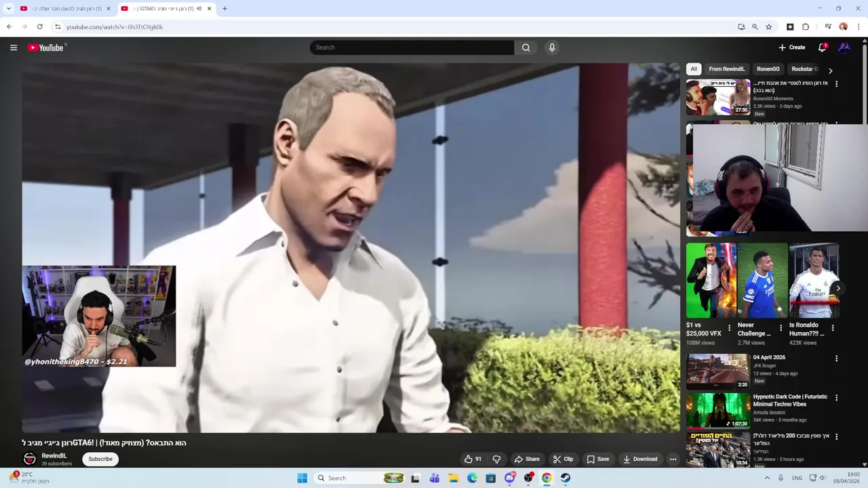Image resolution: width=868 pixels, height=488 pixels.
Task: Go back in browser history
Action: coord(9,27)
